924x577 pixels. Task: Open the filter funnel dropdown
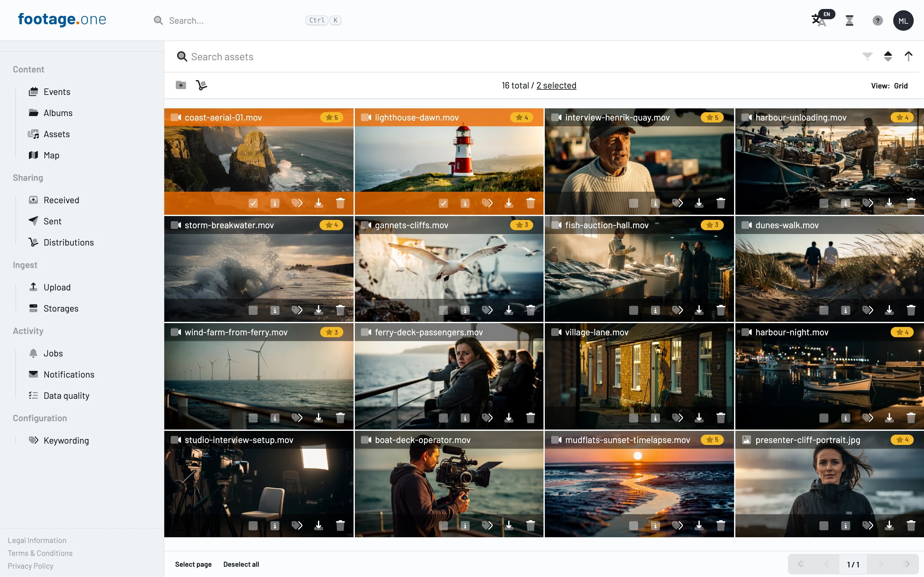[x=867, y=56]
